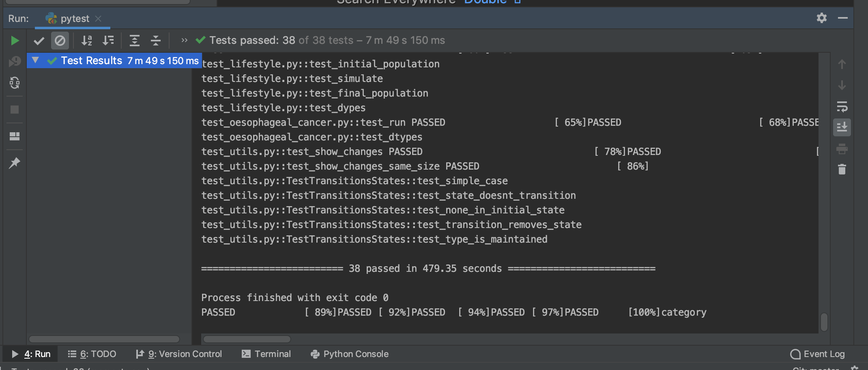Open the 9: Version Control tab
868x370 pixels.
(179, 354)
